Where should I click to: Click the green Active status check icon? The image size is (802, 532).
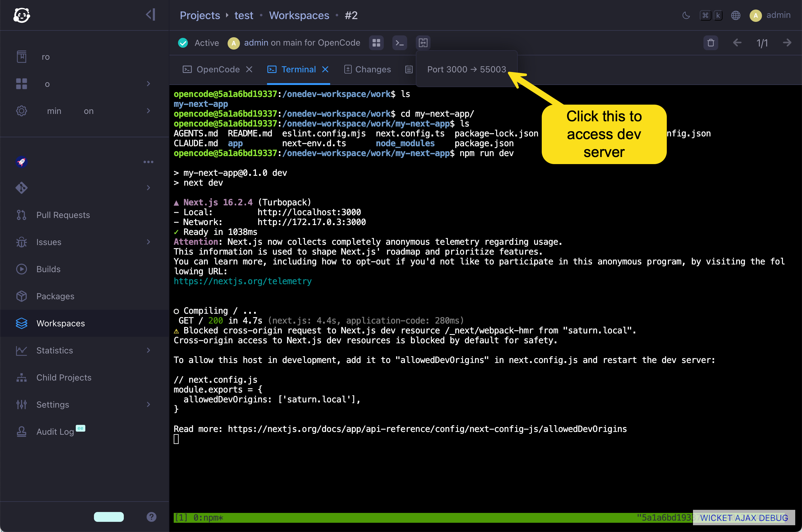183,43
